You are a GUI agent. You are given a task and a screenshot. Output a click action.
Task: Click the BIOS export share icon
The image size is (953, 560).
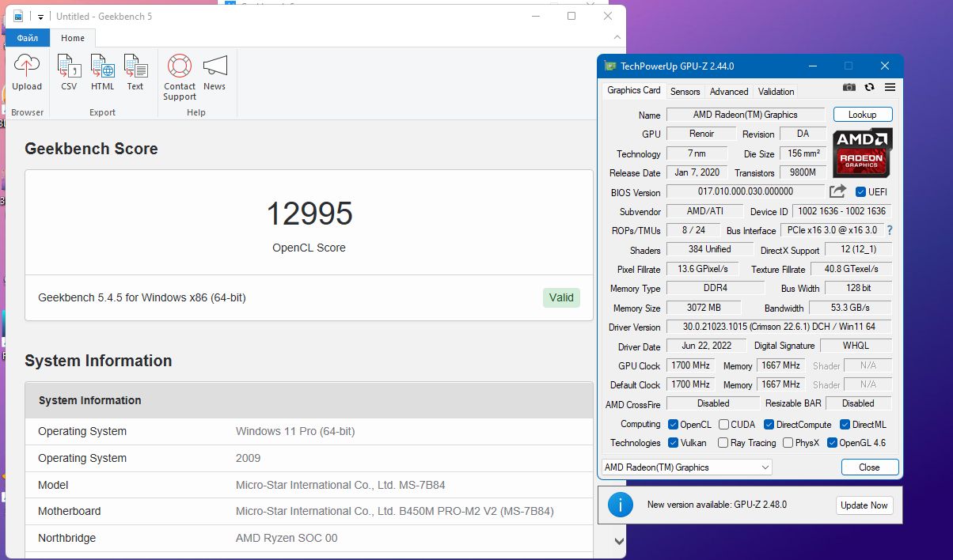pyautogui.click(x=837, y=191)
